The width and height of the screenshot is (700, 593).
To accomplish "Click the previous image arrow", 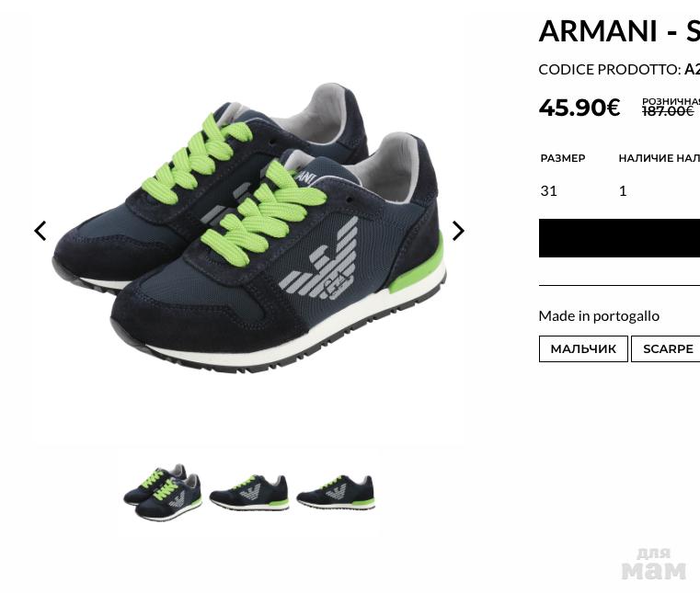I will 40,231.
